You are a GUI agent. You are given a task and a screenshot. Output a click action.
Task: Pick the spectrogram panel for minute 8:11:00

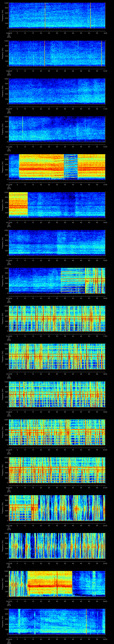[57, 129]
